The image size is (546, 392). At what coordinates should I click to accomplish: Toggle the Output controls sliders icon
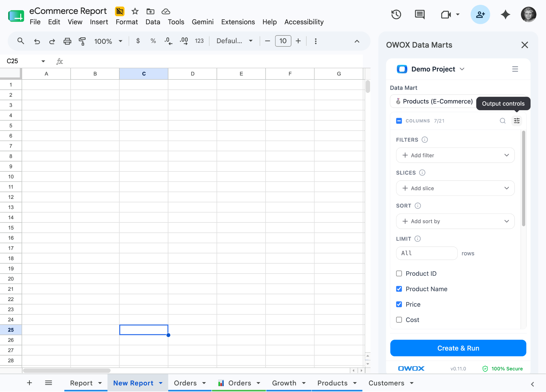[517, 121]
